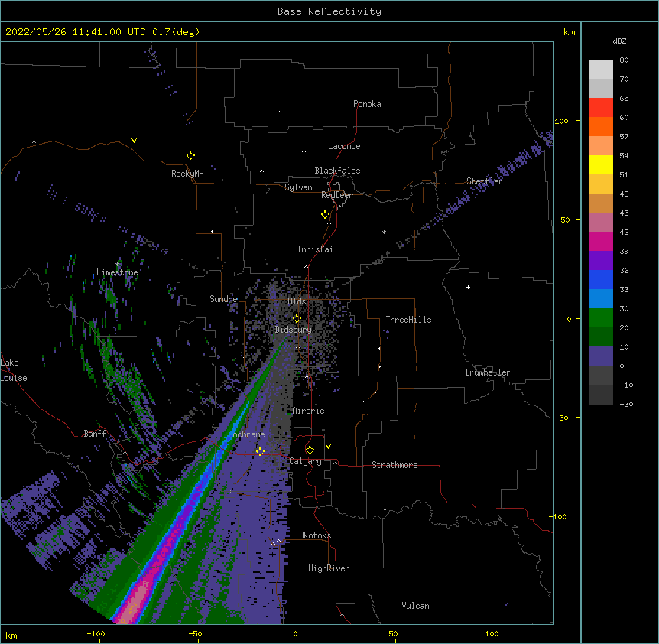Click the HighRiver town label
659x644 pixels.
pos(329,568)
